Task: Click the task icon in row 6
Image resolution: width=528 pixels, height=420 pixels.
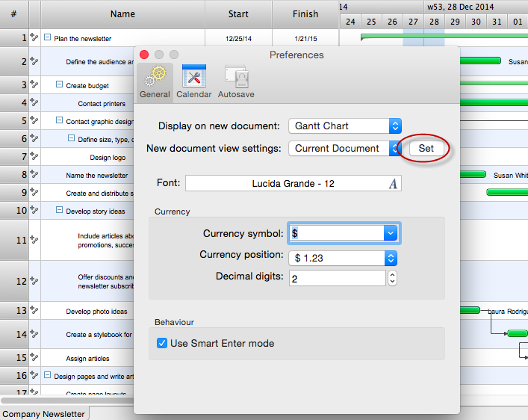Action: click(34, 138)
